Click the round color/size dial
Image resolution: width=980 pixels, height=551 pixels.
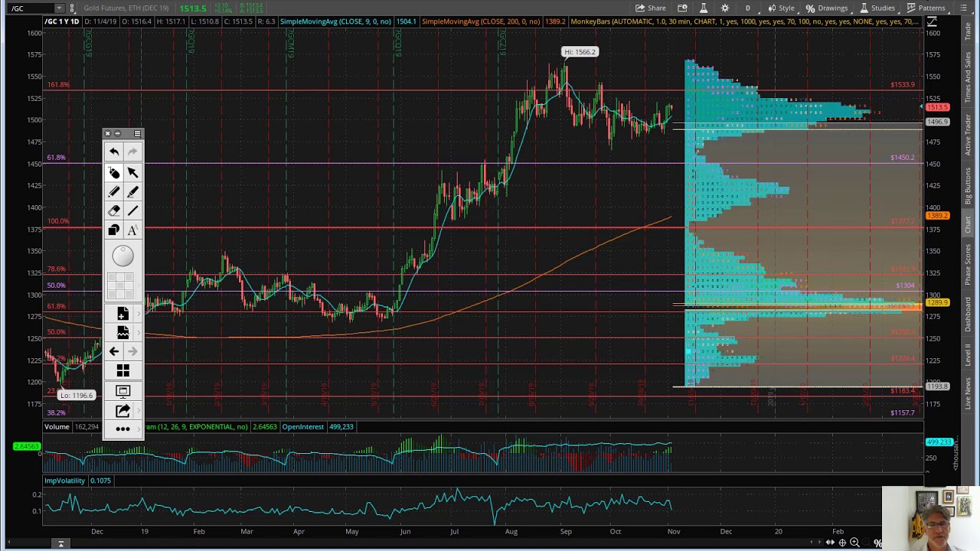tap(122, 256)
